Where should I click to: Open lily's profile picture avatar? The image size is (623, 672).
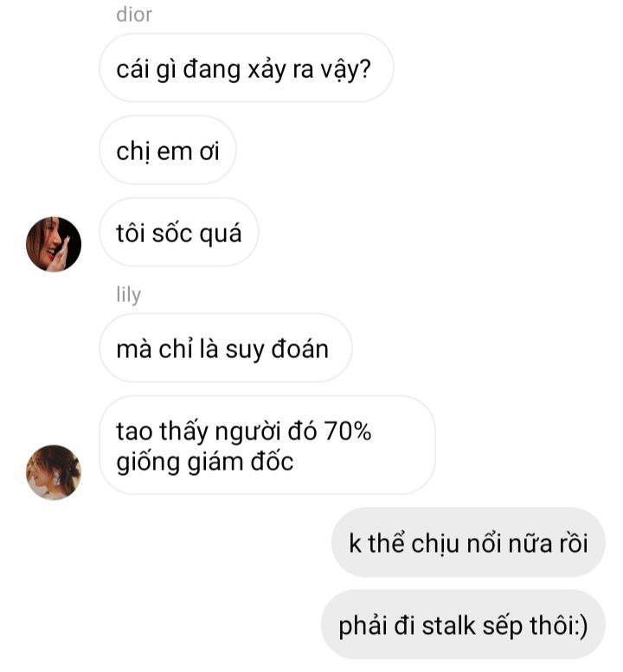(x=54, y=472)
